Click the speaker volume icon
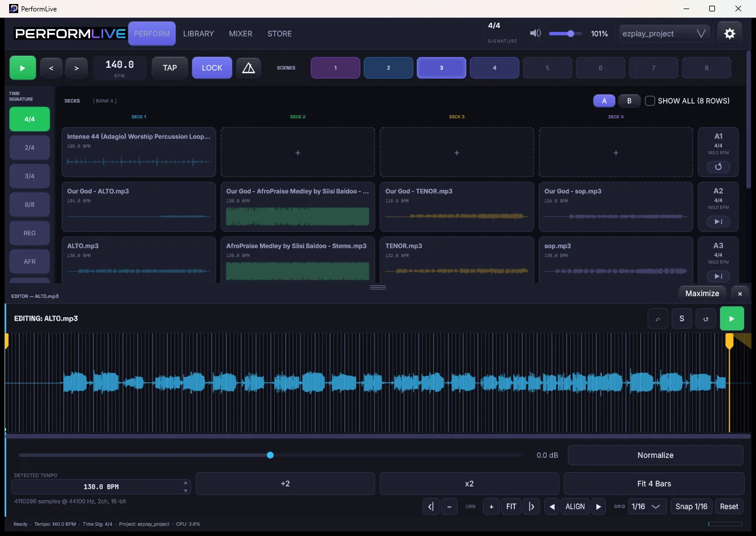Screen dimensions: 756x536 (x=535, y=34)
